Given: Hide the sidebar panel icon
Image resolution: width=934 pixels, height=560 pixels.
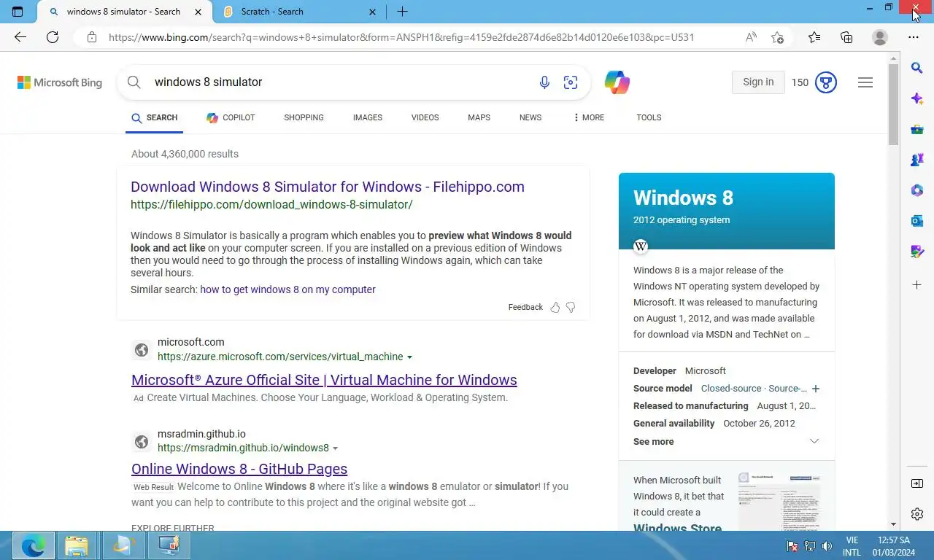Looking at the screenshot, I should (x=917, y=483).
